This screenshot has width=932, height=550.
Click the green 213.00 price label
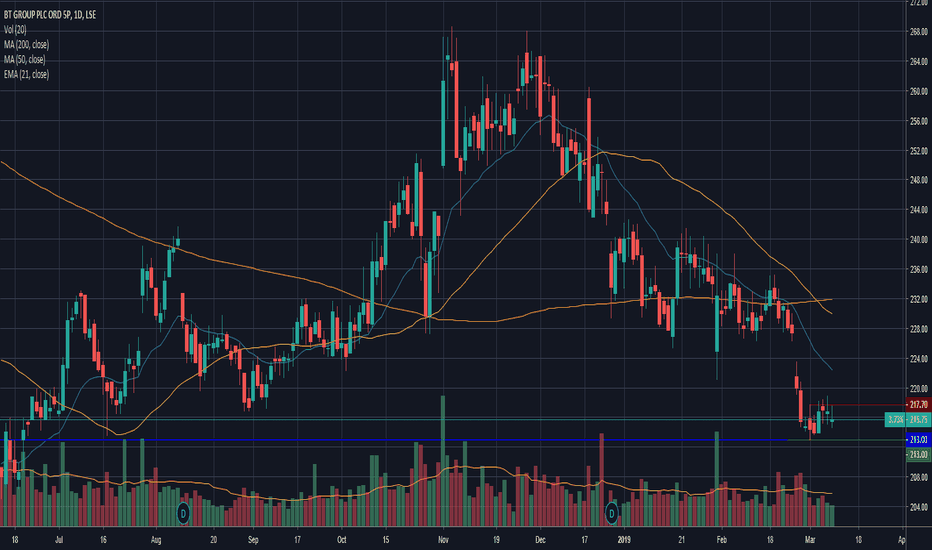tap(918, 455)
